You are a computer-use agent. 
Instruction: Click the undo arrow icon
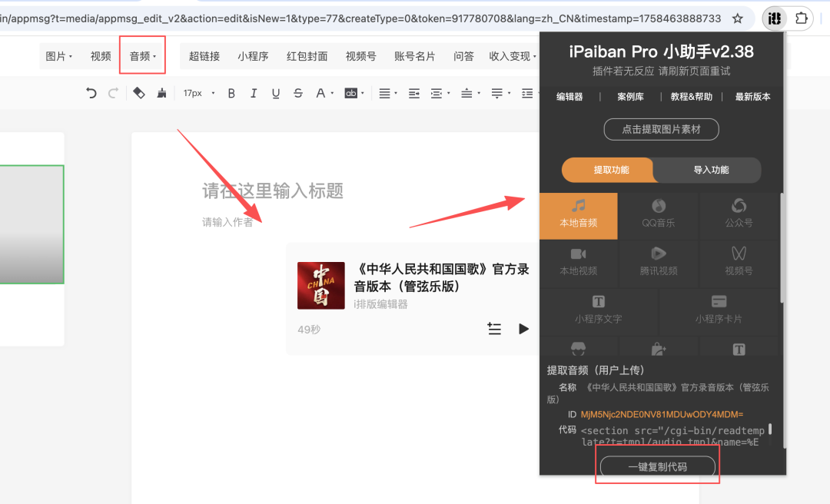91,93
